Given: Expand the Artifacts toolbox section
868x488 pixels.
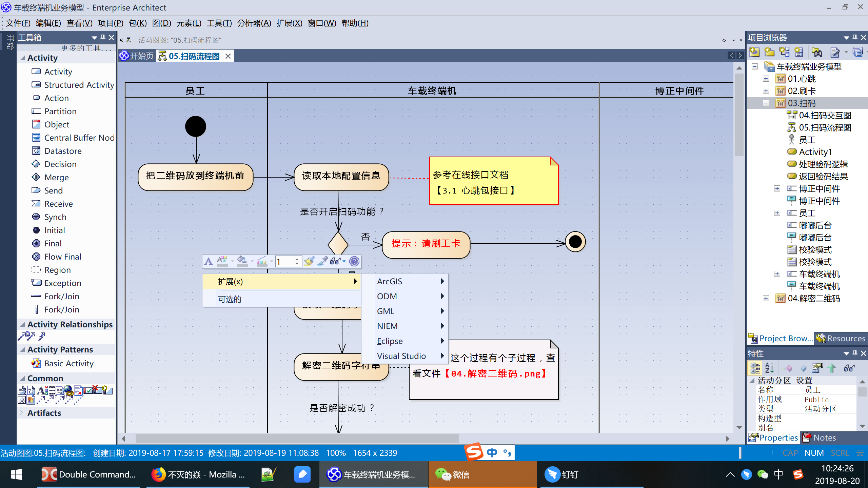Looking at the screenshot, I should (x=22, y=413).
